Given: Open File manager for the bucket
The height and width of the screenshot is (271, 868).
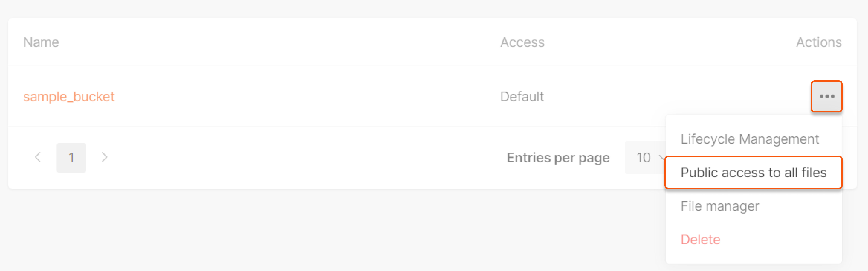Looking at the screenshot, I should coord(719,206).
